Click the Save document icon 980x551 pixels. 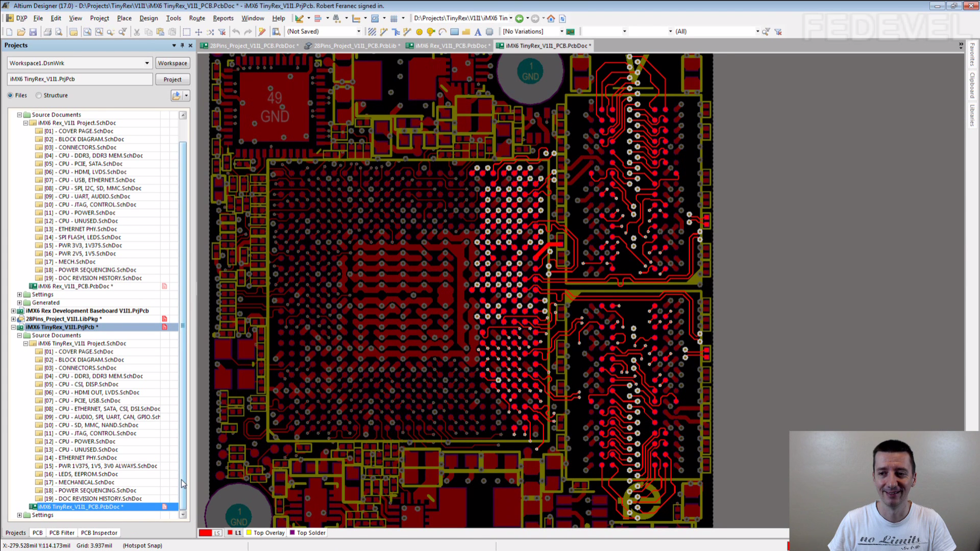click(33, 32)
